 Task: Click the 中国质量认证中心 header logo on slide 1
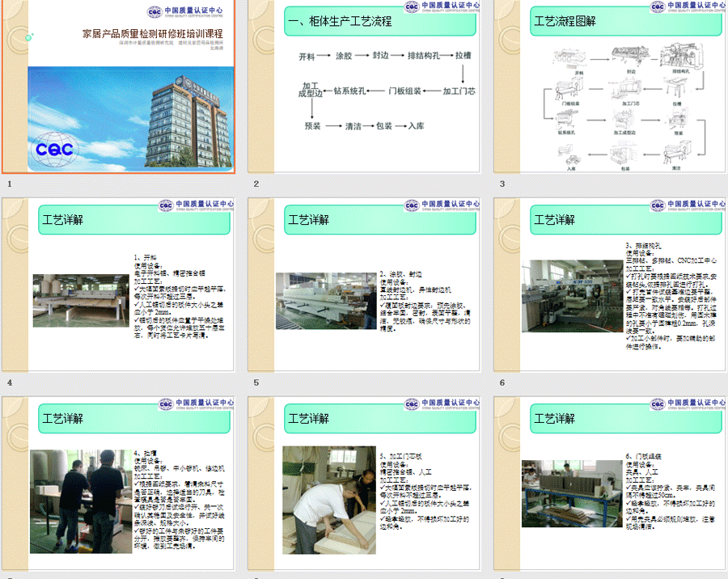(x=188, y=12)
